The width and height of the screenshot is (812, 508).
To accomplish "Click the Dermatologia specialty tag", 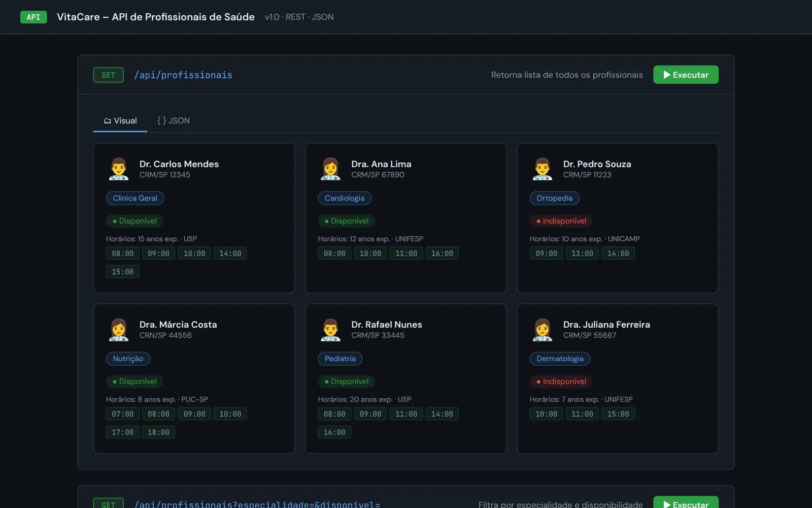I will coord(560,359).
